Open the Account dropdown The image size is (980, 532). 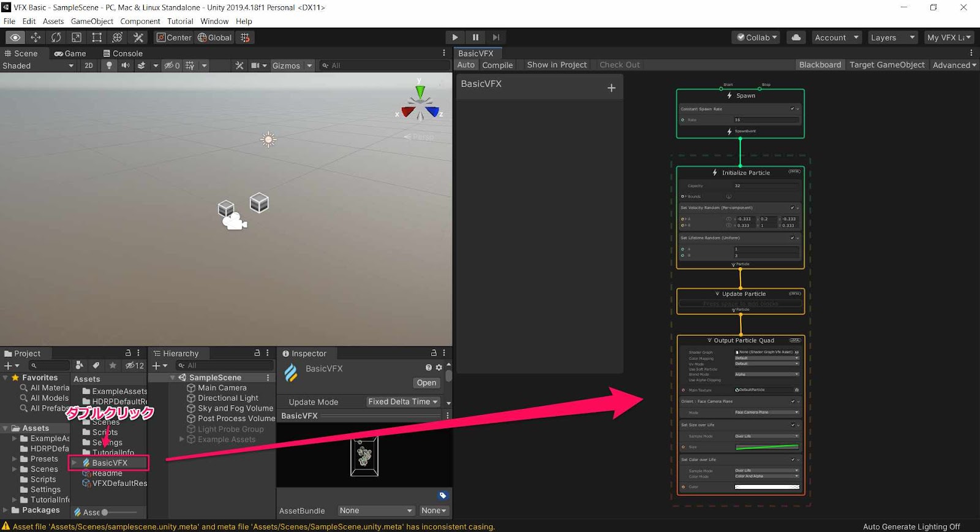coord(837,37)
